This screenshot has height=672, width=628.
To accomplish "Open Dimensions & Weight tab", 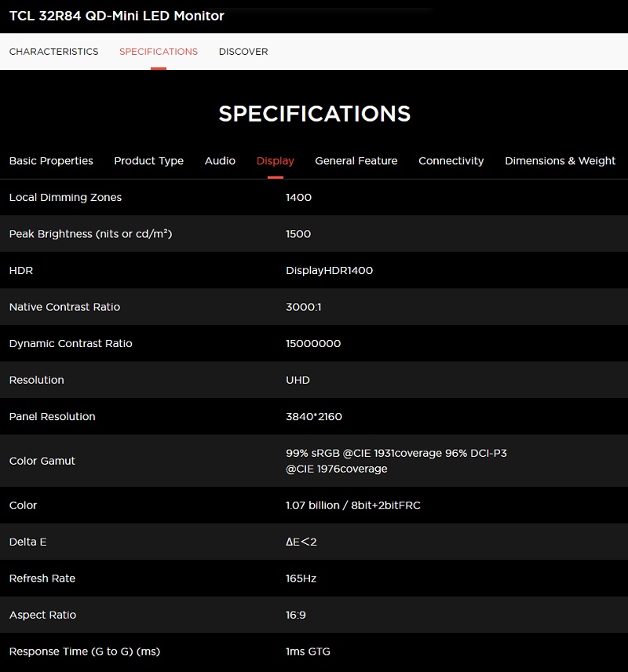I will tap(560, 161).
